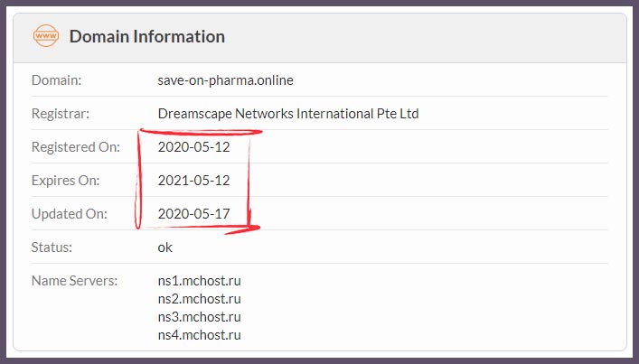Screen dimensions: 639x364
Task: Click the Registered On label
Action: pos(76,147)
